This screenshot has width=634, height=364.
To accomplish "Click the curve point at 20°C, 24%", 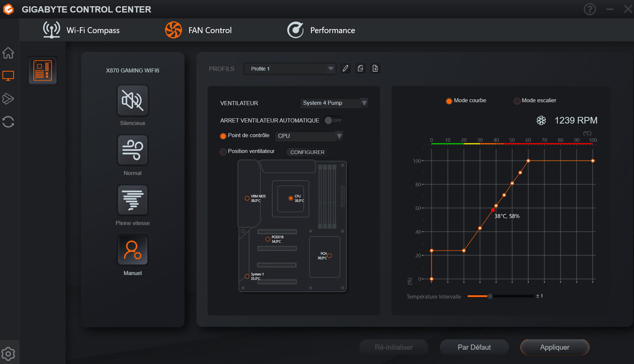I will tap(464, 251).
